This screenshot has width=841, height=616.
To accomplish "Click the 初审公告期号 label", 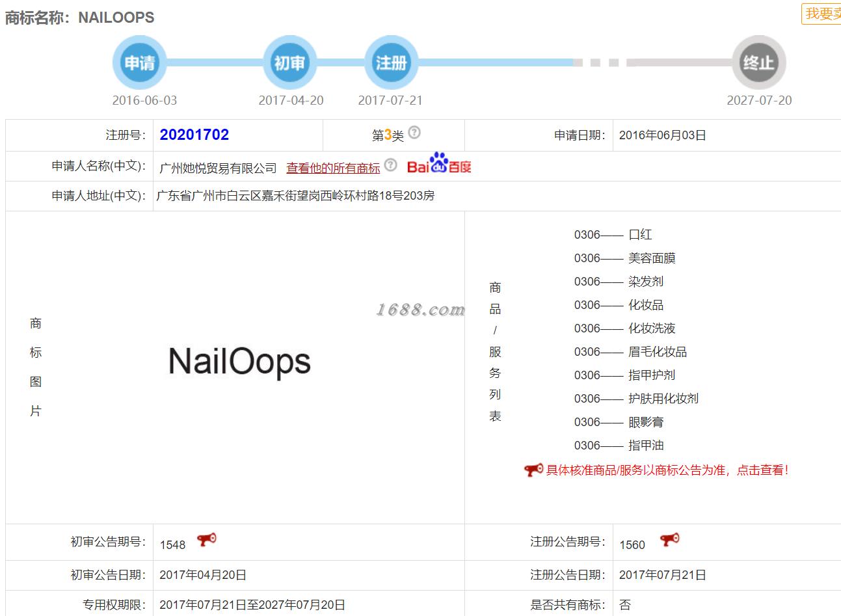I will [x=109, y=542].
